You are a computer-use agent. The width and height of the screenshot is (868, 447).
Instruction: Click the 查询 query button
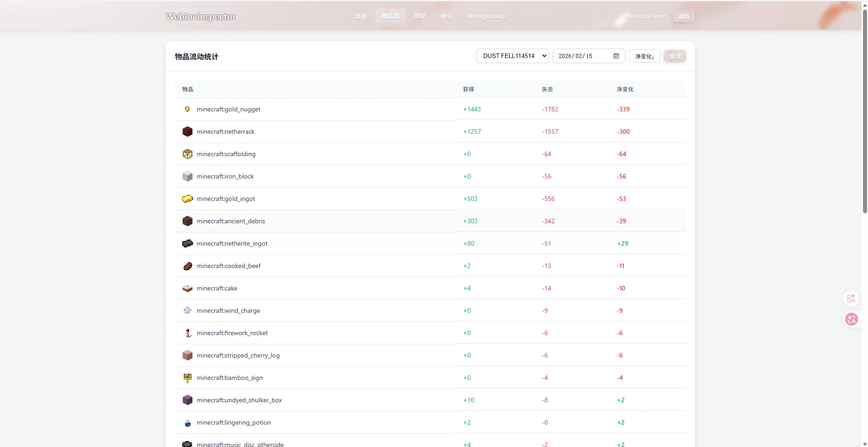(x=675, y=56)
